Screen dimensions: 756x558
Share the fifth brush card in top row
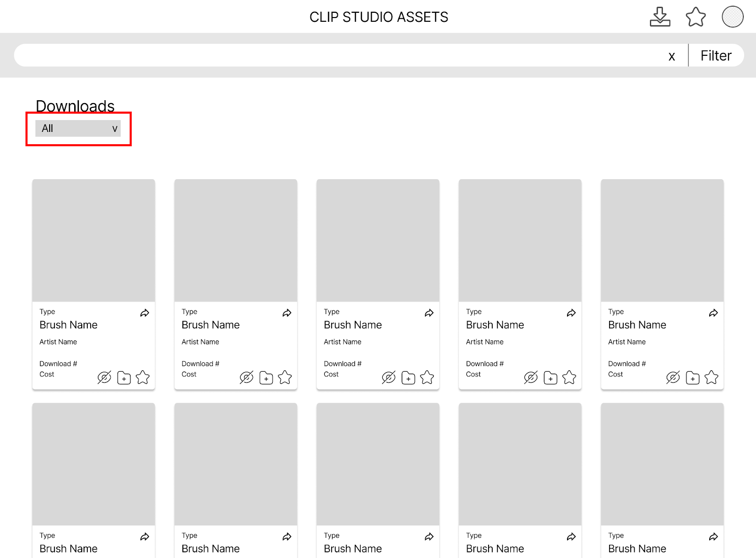click(x=713, y=313)
